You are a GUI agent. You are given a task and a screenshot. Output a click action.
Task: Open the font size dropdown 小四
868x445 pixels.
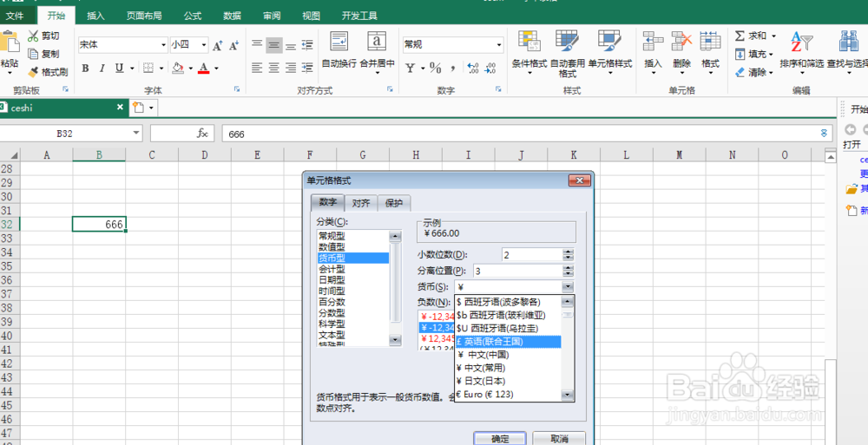click(204, 45)
